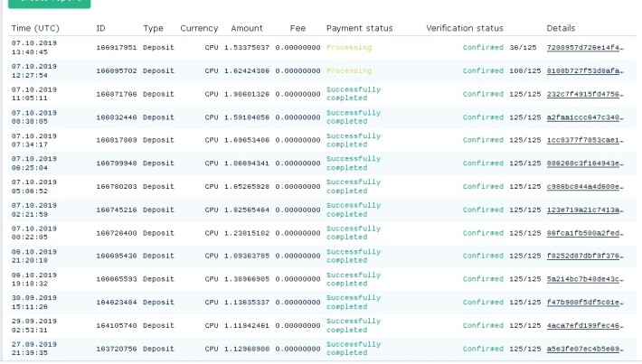Click the Amount column header

247,28
